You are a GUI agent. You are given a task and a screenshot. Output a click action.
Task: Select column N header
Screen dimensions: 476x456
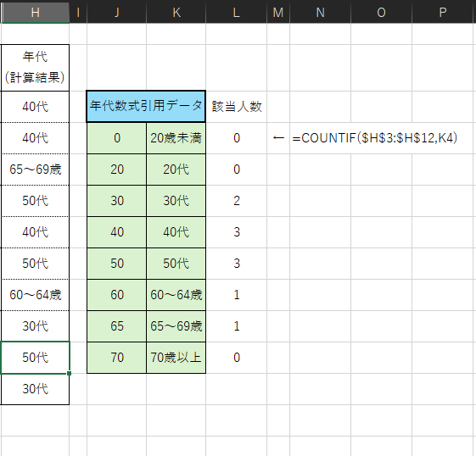click(320, 12)
